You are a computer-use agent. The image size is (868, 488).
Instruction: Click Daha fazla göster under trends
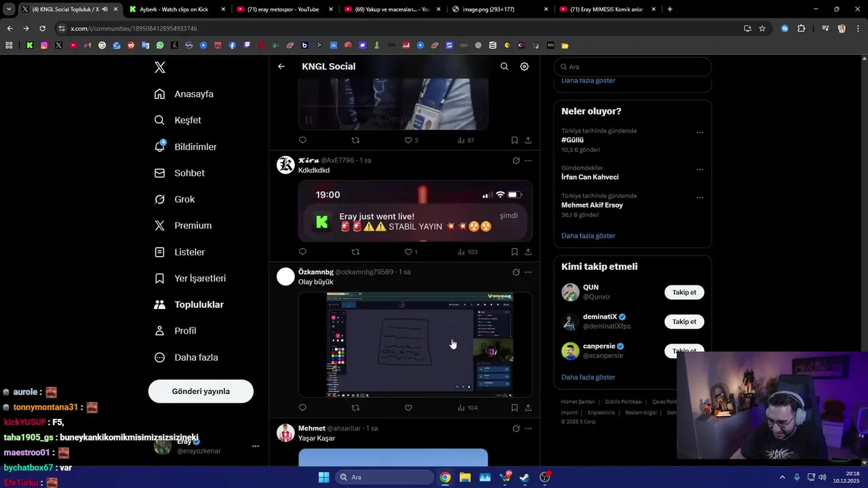589,236
